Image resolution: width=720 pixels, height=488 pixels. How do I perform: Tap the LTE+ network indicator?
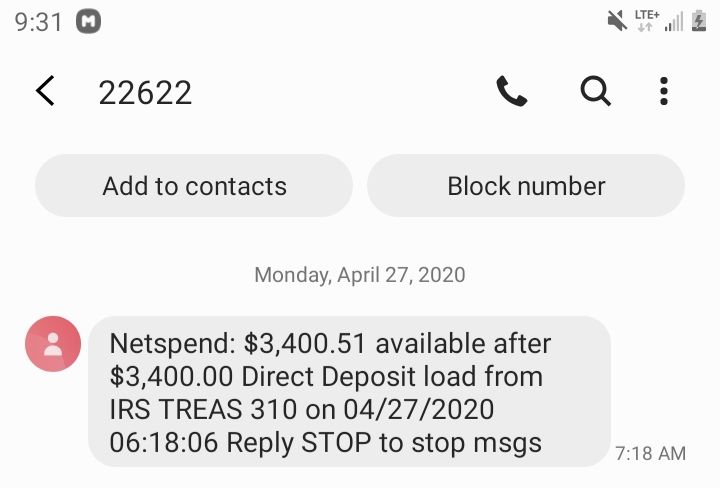(647, 21)
